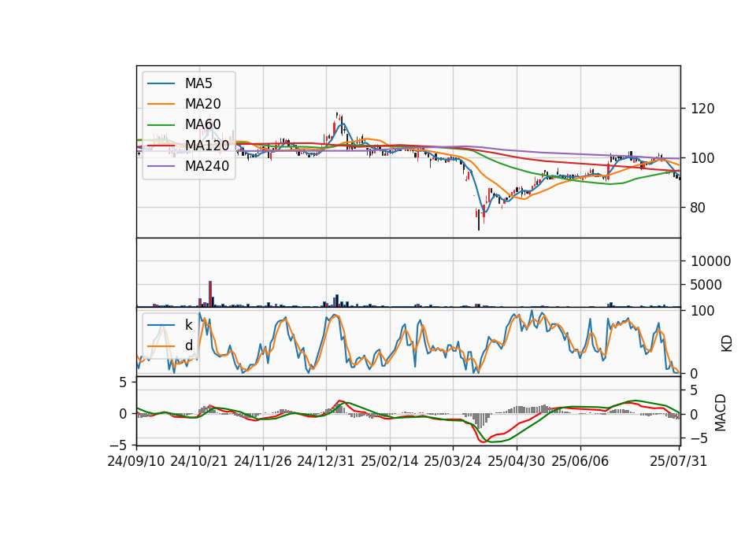Click the KD axis title
This screenshot has width=756, height=543.
(727, 343)
